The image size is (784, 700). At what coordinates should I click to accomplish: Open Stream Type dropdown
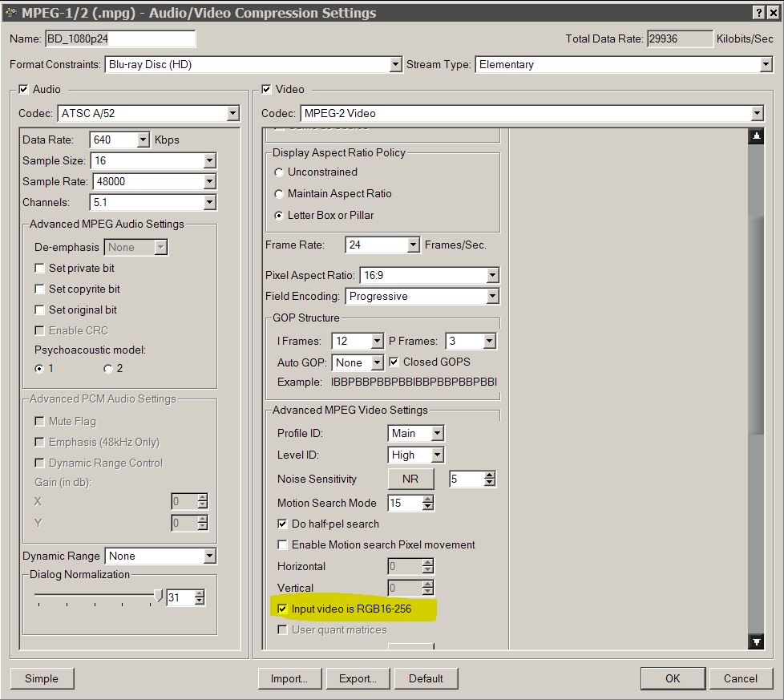click(x=766, y=64)
